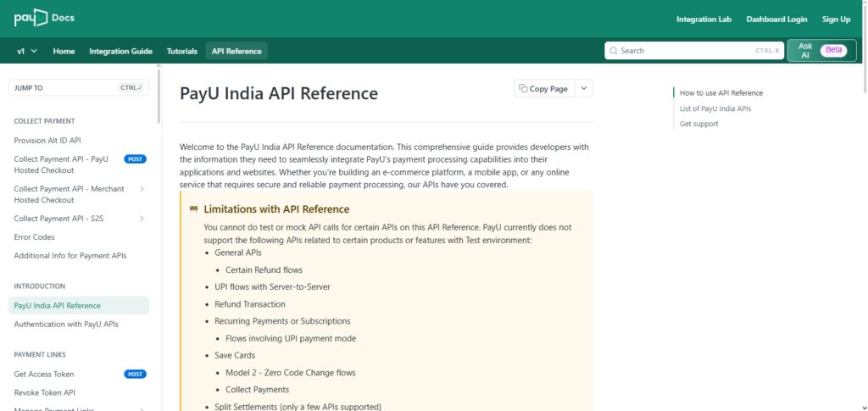Click the General APIs bullet
This screenshot has height=411, width=868.
pos(238,253)
